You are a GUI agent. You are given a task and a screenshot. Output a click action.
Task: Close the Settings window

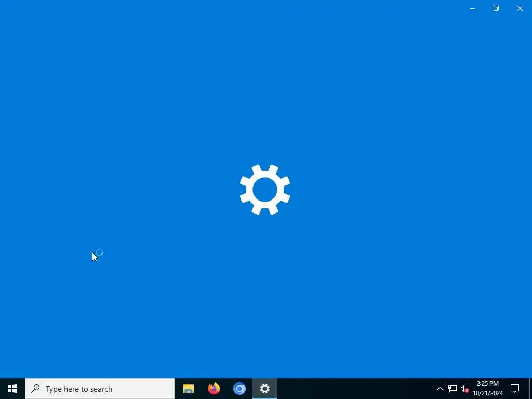(520, 8)
